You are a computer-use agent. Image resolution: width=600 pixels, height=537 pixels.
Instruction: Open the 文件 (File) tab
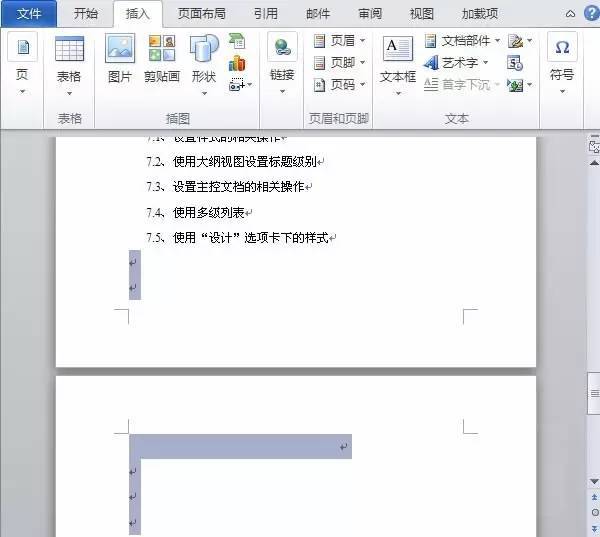pos(29,14)
